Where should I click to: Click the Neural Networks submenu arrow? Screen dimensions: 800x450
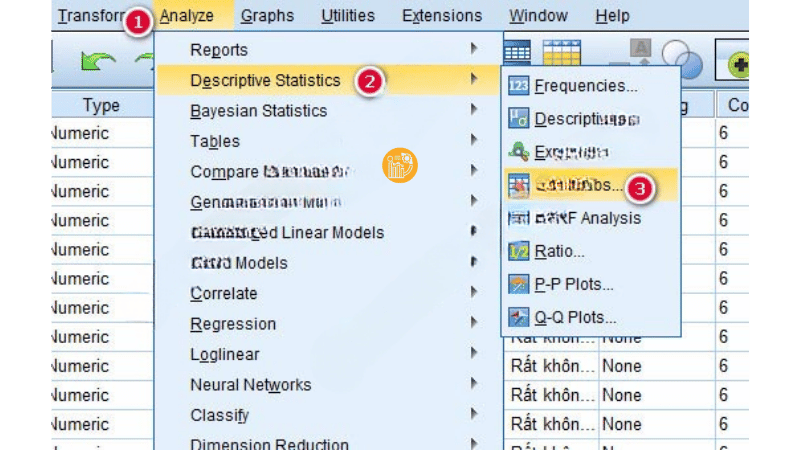pyautogui.click(x=474, y=383)
